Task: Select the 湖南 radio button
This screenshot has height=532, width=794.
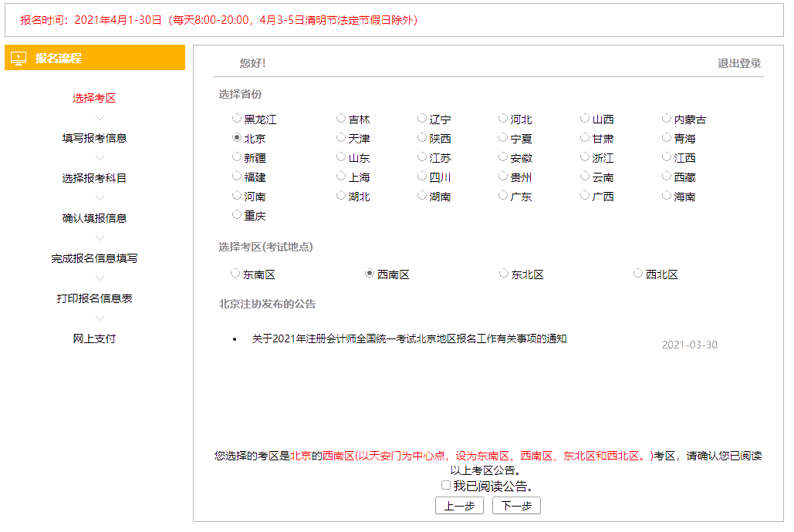Action: [x=422, y=195]
